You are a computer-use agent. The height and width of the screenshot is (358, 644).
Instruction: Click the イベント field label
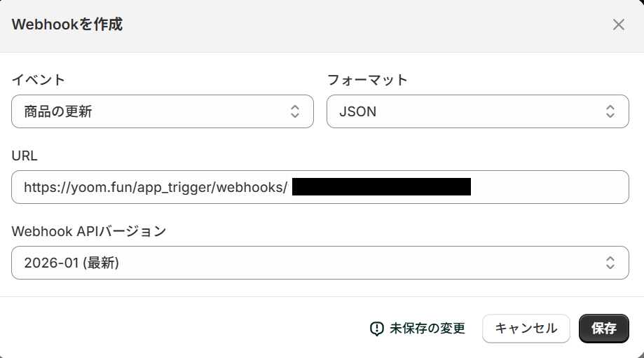pos(39,80)
